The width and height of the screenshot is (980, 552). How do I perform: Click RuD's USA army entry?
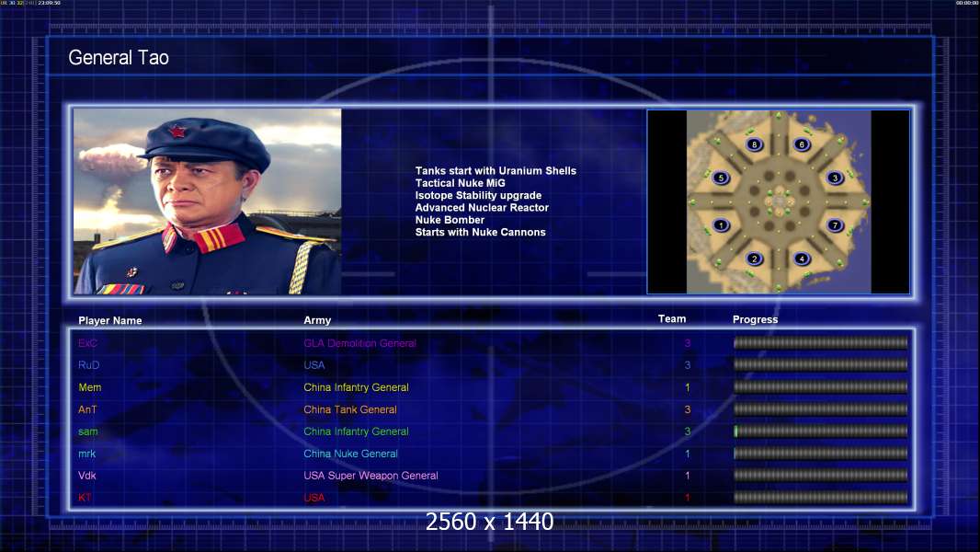click(x=314, y=365)
